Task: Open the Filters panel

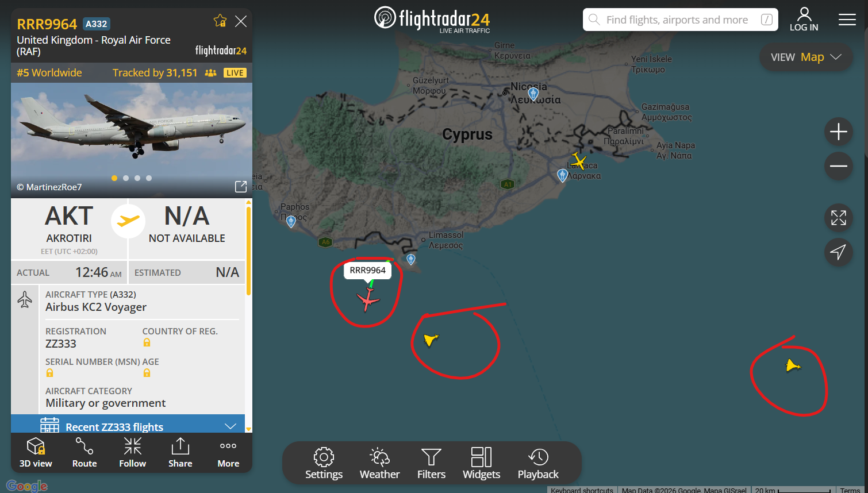Action: pos(431,463)
